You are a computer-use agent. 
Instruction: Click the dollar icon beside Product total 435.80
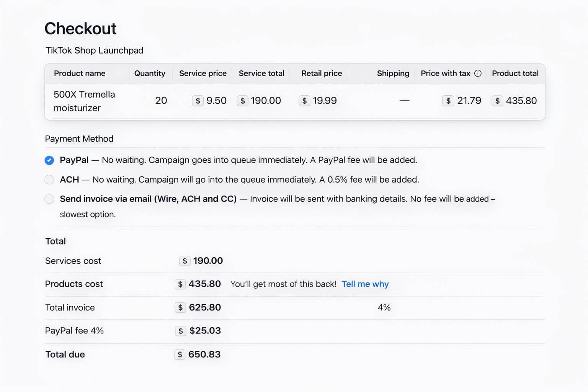point(497,101)
